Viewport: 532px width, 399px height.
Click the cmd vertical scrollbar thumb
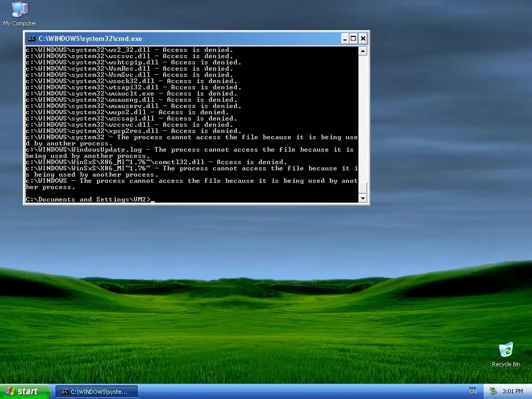tap(363, 188)
